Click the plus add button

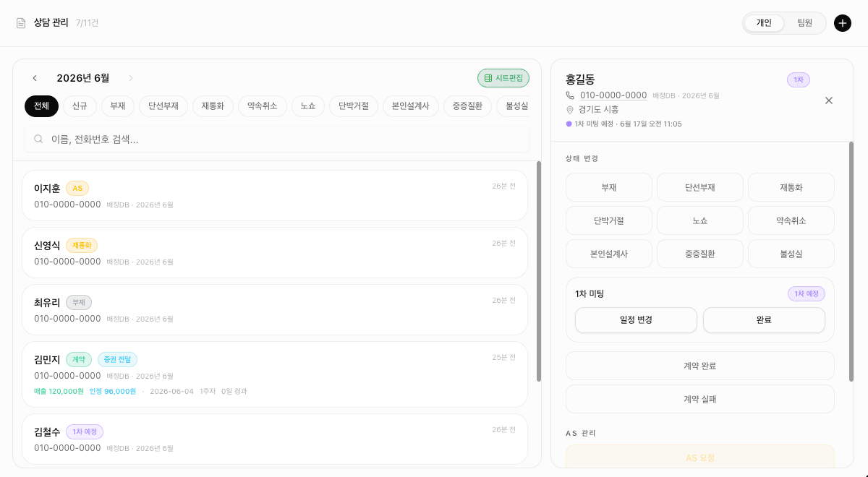[x=843, y=23]
